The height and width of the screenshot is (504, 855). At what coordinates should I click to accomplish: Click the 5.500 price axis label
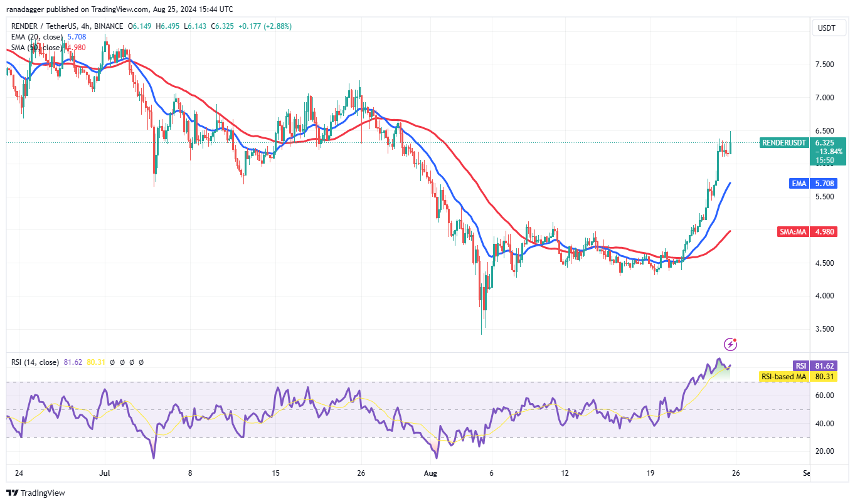click(824, 197)
